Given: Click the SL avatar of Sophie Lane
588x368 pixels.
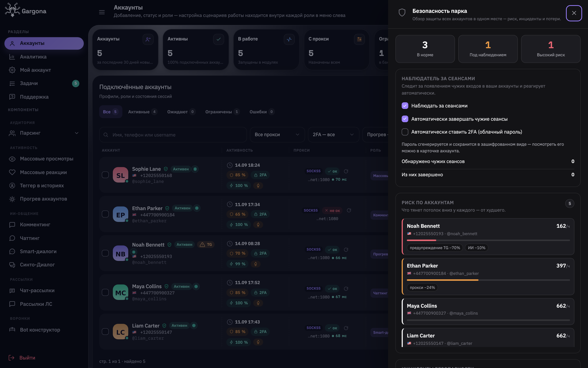Looking at the screenshot, I should (x=121, y=175).
